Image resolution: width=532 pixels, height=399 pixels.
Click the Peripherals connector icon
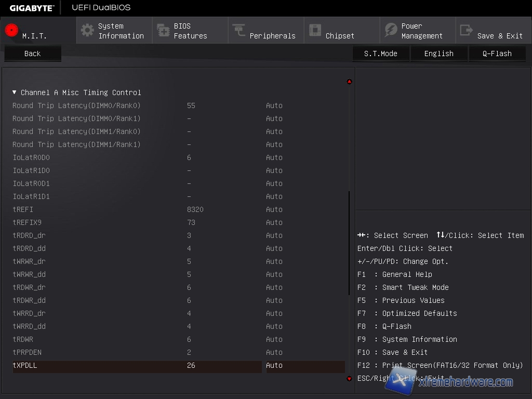pyautogui.click(x=239, y=30)
